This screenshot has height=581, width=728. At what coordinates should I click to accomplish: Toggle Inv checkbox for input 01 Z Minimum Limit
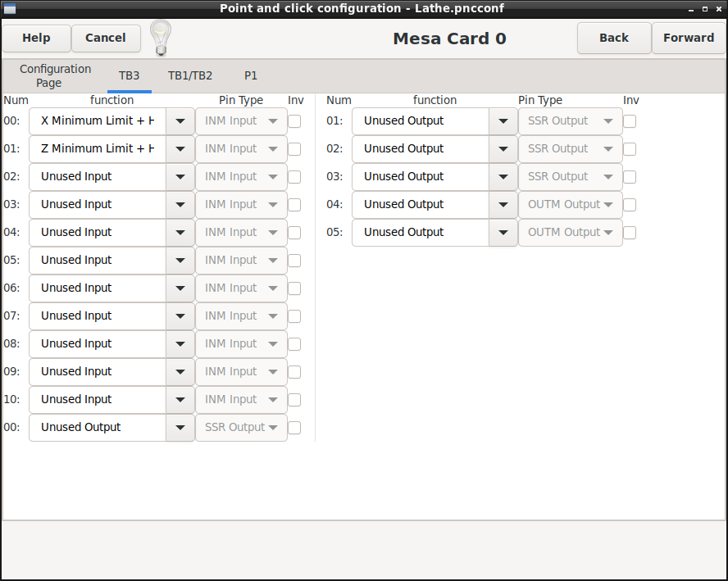[294, 149]
